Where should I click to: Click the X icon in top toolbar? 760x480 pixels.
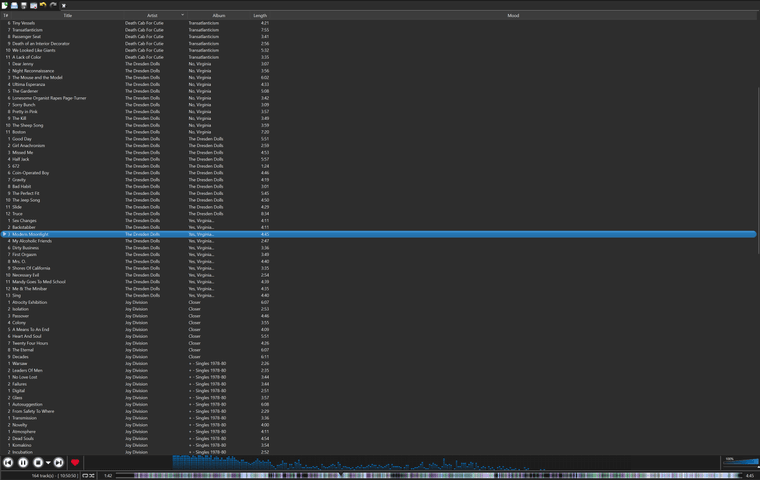point(63,6)
